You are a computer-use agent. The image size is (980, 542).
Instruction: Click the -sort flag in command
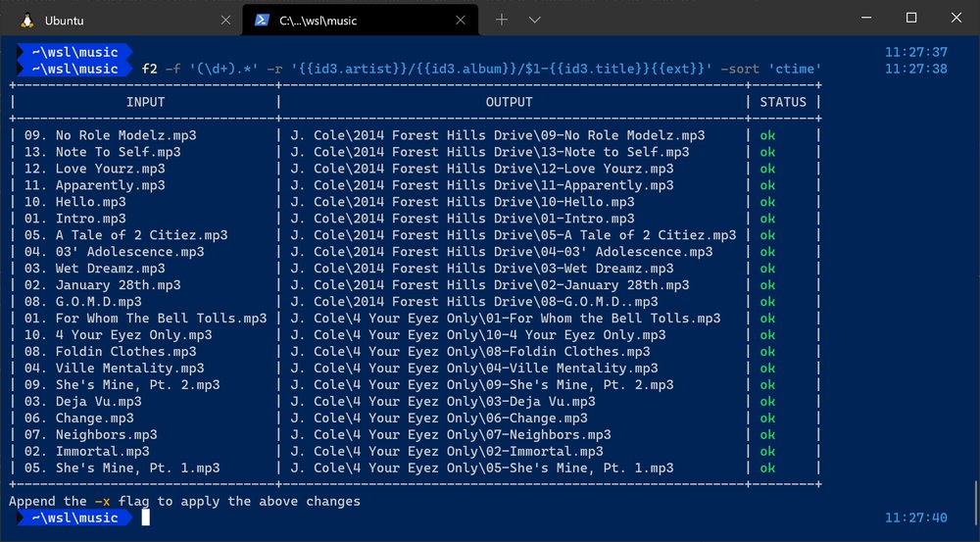click(x=740, y=69)
